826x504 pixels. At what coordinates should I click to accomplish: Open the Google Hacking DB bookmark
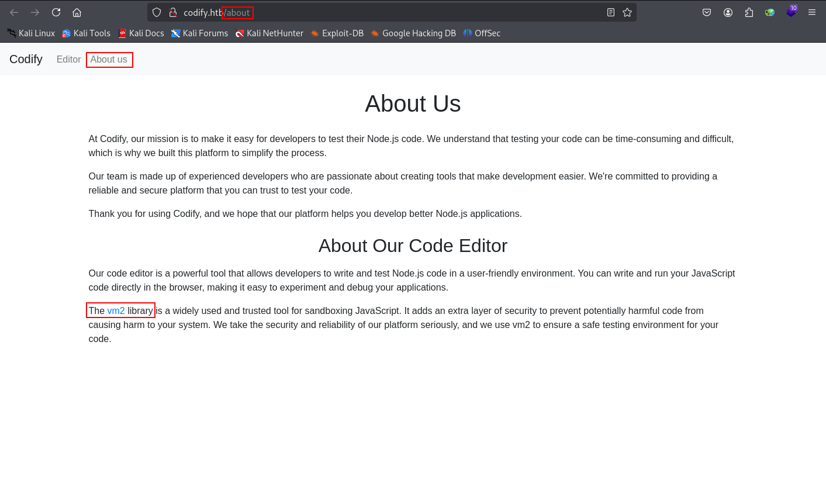[x=413, y=33]
